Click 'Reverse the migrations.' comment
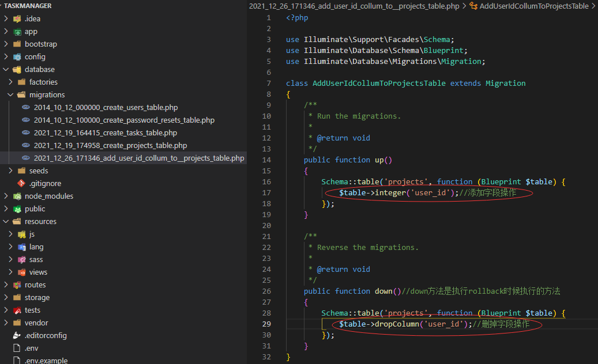This screenshot has width=598, height=364. 368,248
